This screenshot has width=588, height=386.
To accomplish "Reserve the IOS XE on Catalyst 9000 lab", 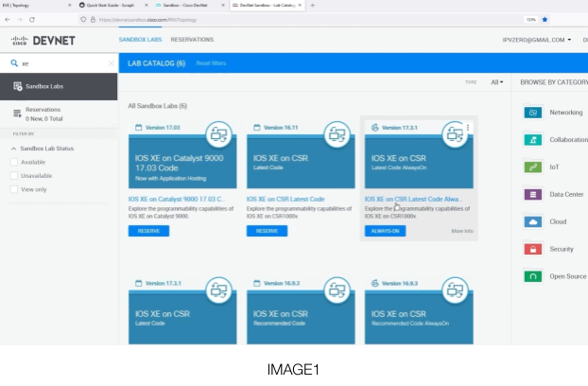I will pos(148,231).
